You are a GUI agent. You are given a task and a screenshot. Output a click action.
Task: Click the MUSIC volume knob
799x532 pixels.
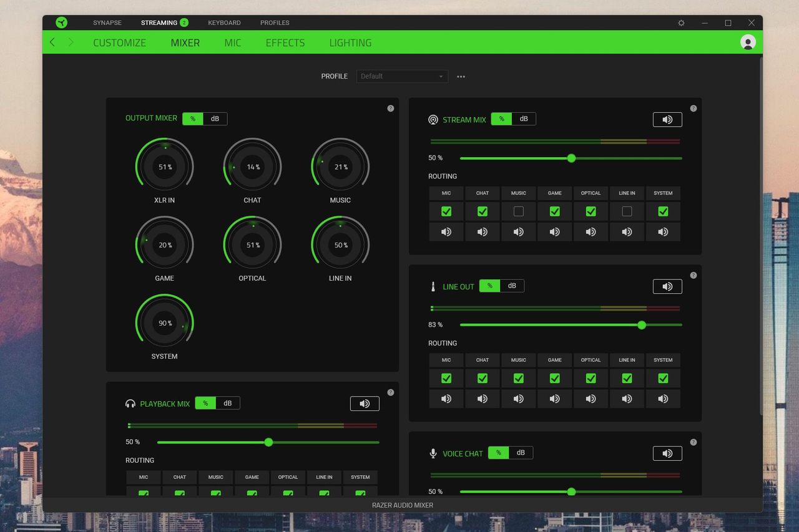coord(340,167)
